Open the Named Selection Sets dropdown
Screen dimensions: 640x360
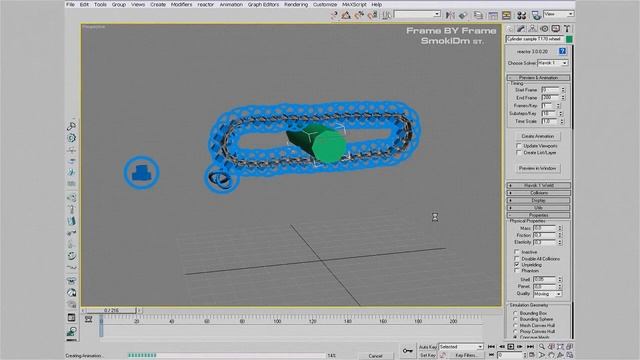click(x=417, y=14)
